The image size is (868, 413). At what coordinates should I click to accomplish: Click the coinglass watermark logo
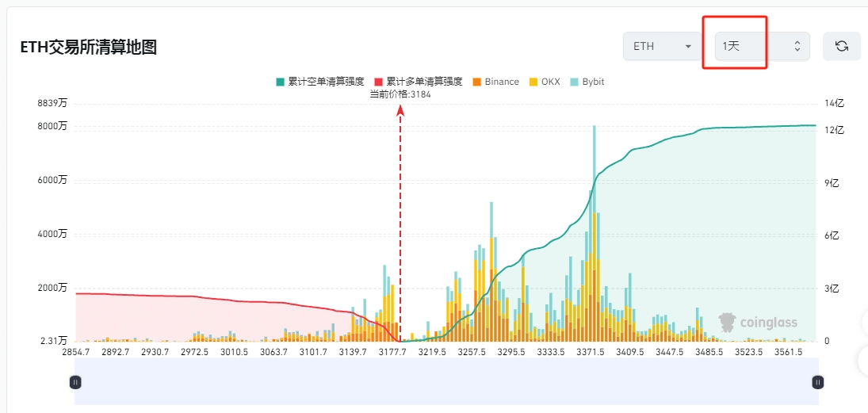[758, 322]
